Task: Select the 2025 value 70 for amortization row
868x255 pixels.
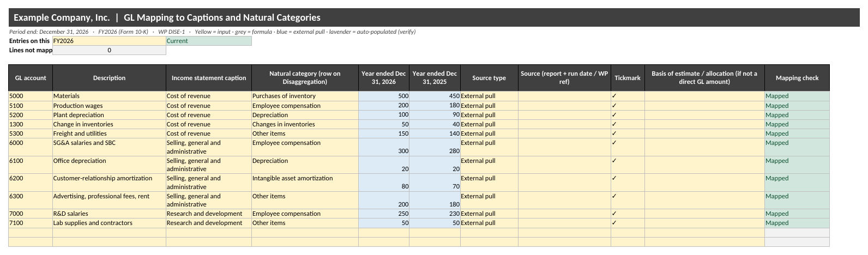Action: click(435, 183)
